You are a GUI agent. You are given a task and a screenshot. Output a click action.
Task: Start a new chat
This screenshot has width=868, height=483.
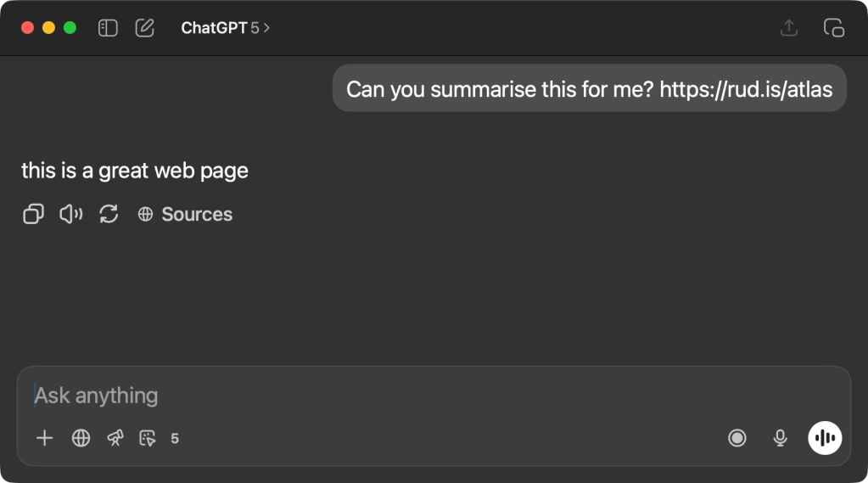pyautogui.click(x=145, y=28)
